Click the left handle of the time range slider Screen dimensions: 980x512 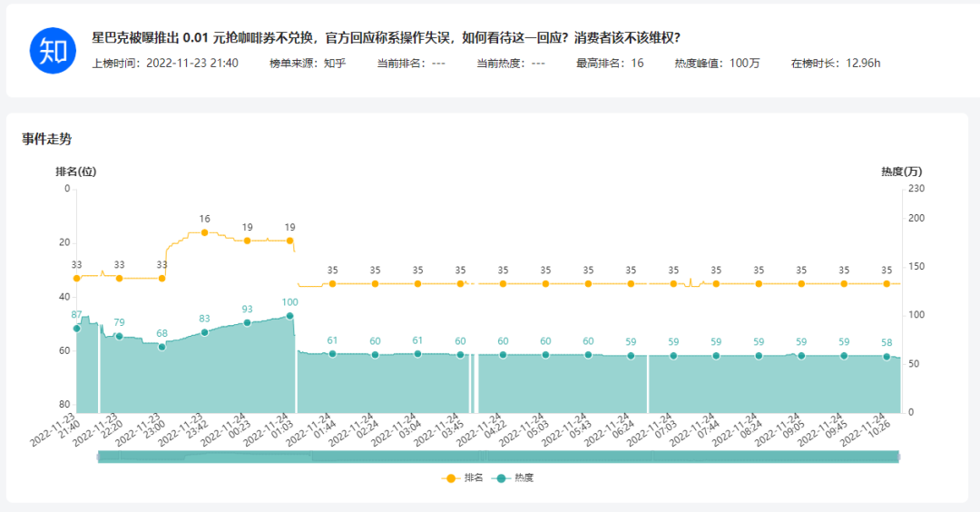coord(98,458)
